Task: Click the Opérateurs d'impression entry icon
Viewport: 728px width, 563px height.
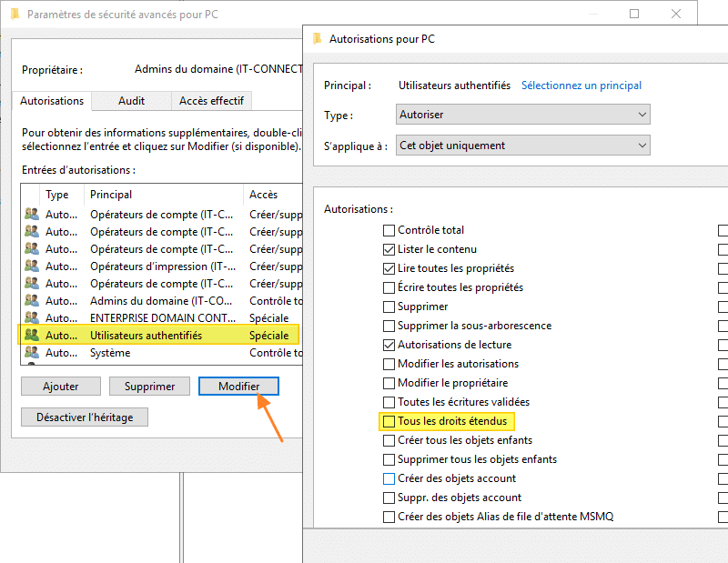Action: (x=32, y=266)
